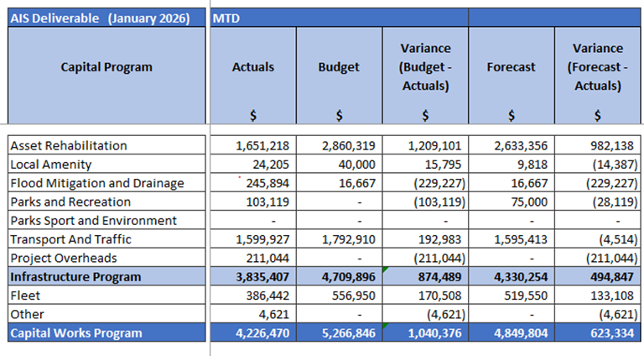Click the Variance (Budget - Actuals) header
Image resolution: width=644 pixels, height=356 pixels.
click(x=425, y=67)
